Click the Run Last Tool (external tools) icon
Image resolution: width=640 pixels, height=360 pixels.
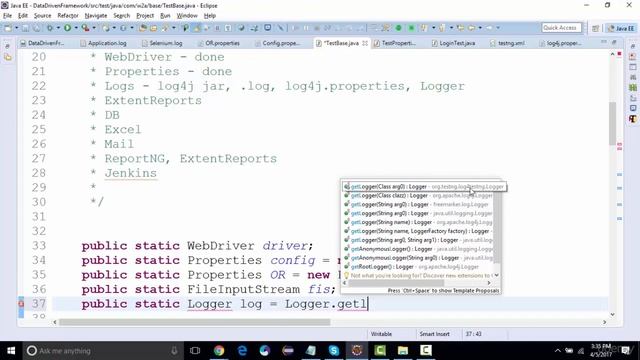(x=85, y=28)
